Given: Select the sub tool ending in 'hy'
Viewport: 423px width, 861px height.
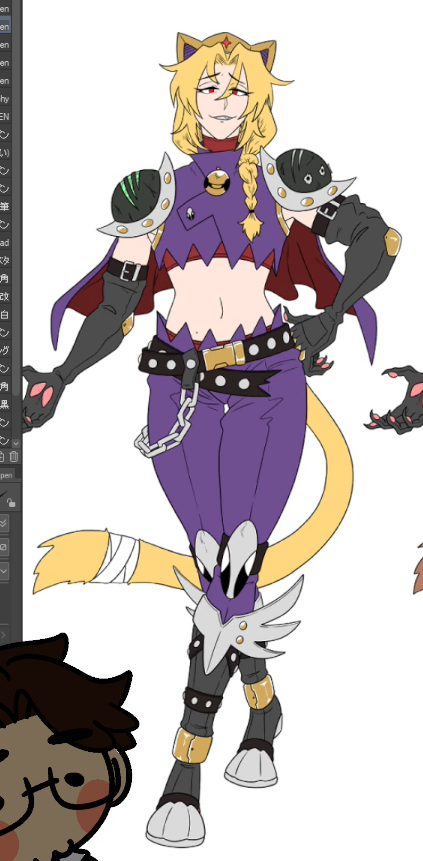Looking at the screenshot, I should click(x=5, y=98).
